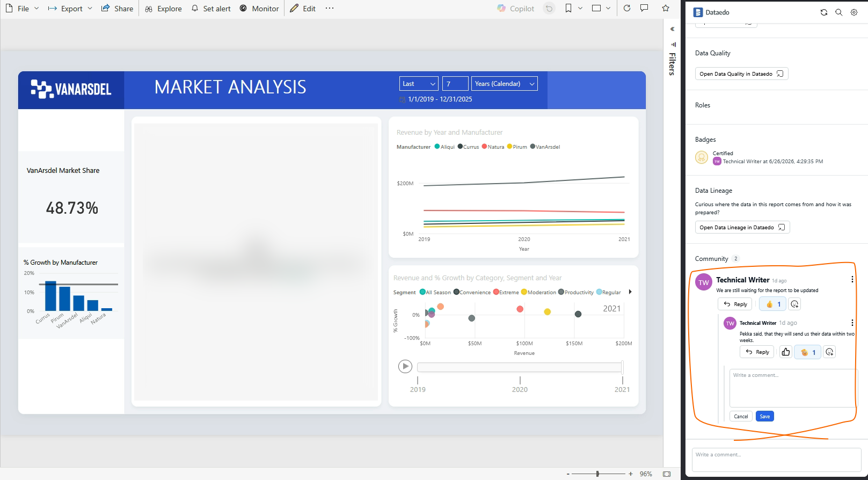Click the Aliqui legend marker

[437, 147]
